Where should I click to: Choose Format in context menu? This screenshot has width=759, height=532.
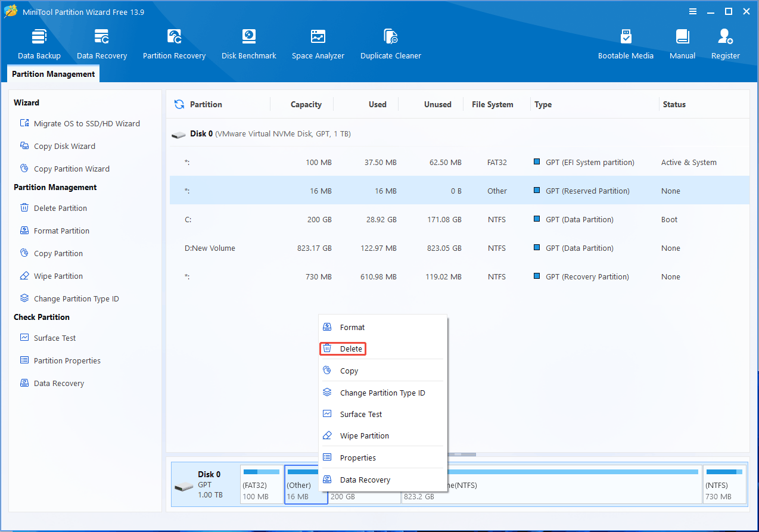382,327
